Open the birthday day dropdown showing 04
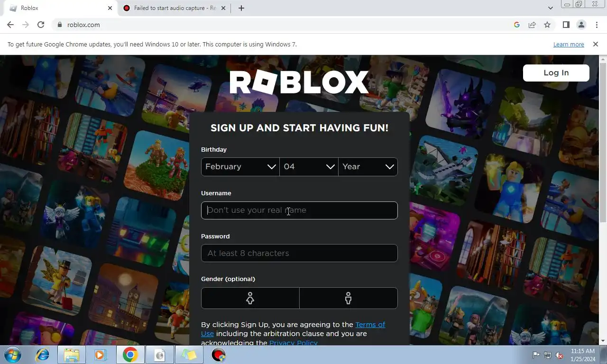This screenshot has width=607, height=364. click(309, 167)
